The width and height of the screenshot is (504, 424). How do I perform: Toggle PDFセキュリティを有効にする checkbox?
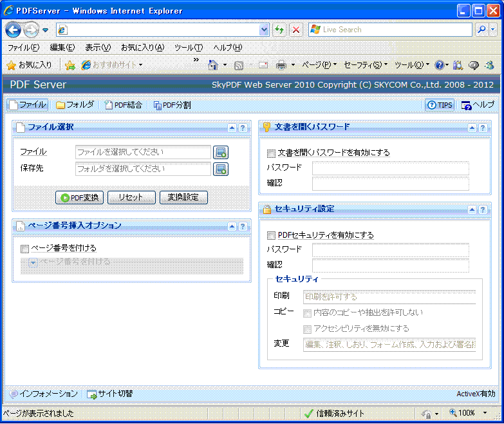point(271,235)
